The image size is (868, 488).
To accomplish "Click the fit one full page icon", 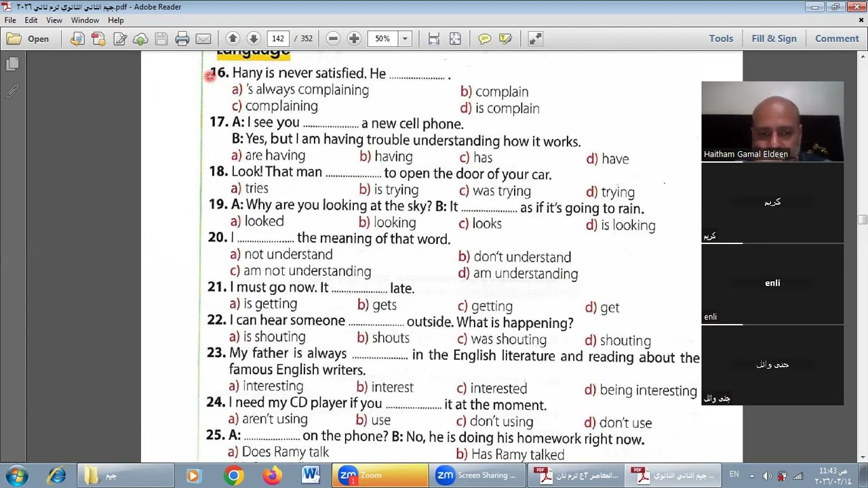I will click(455, 39).
